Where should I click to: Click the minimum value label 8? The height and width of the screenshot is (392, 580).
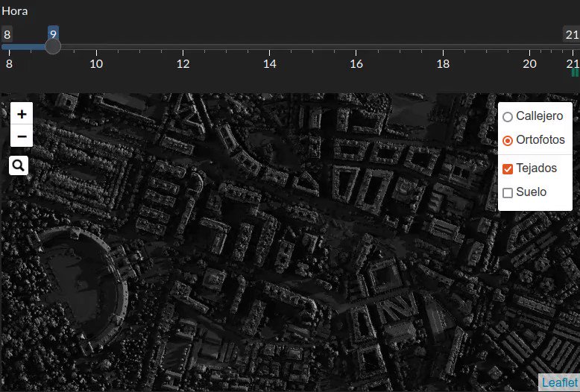pyautogui.click(x=7, y=35)
